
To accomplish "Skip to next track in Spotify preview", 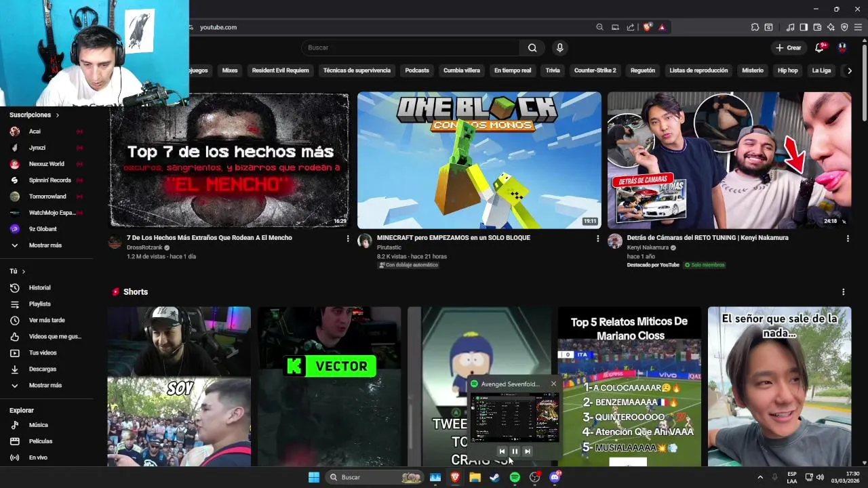I will [528, 451].
